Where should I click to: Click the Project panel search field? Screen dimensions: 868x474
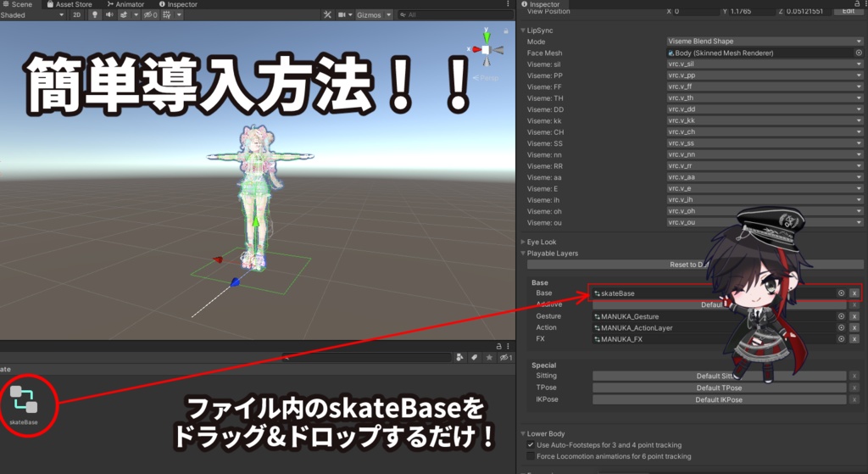pos(366,358)
